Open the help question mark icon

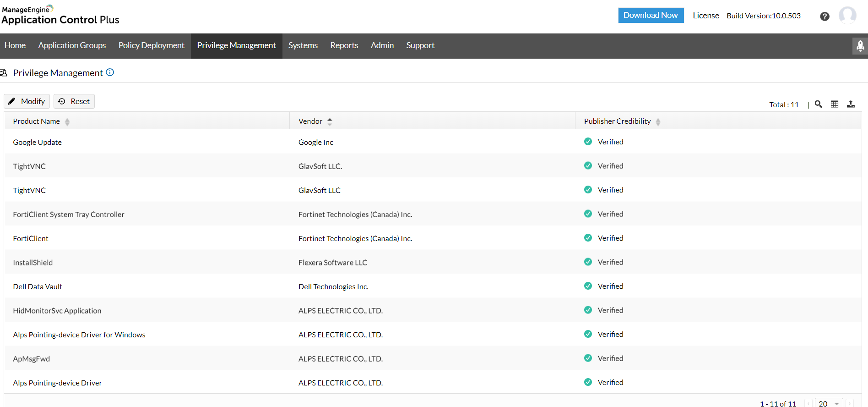825,16
